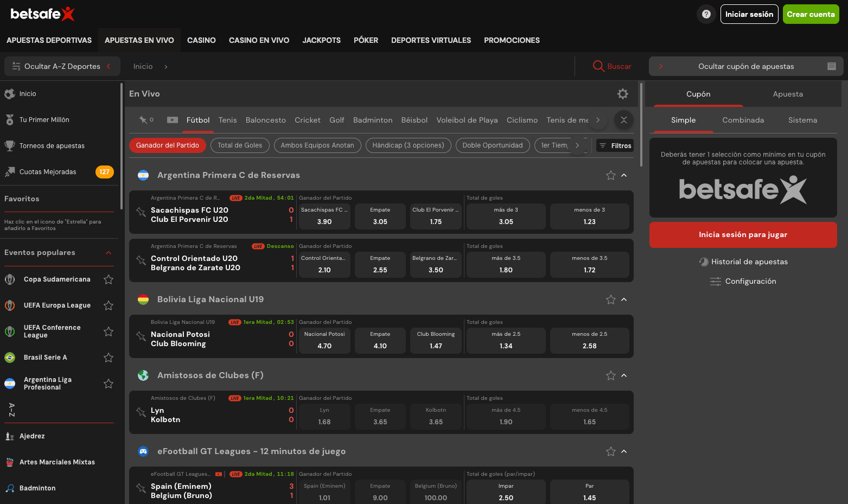Collapse Amistosos de Clubes (F) section
The height and width of the screenshot is (504, 848).
624,375
